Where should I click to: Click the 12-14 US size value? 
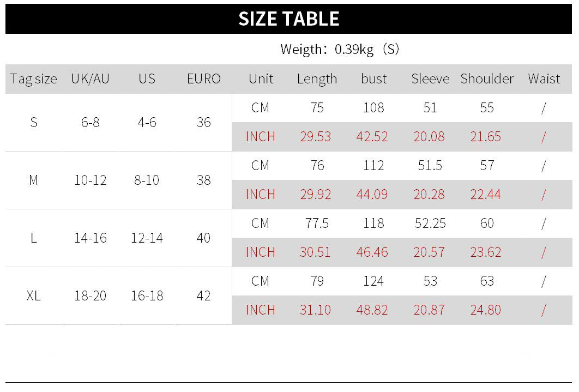tap(147, 238)
